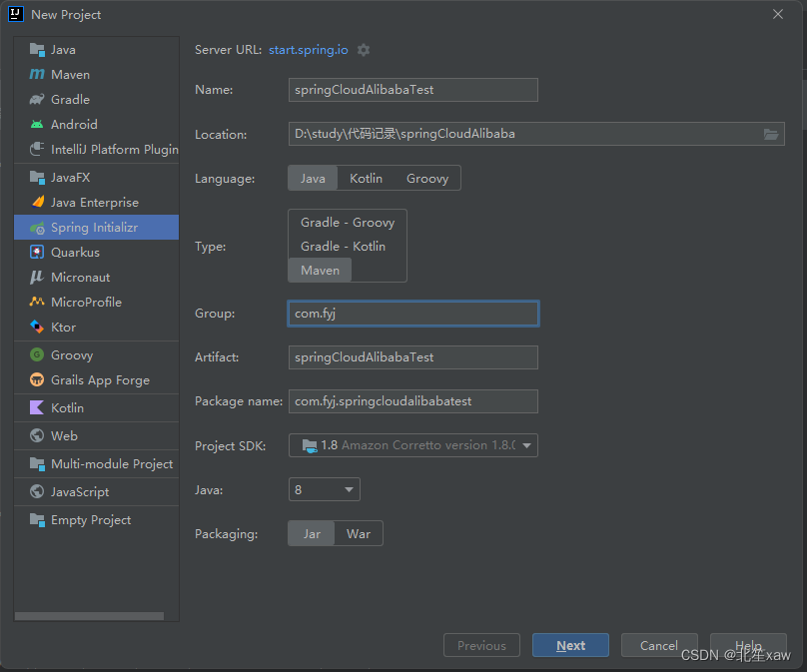Open start.spring.io server URL link
The image size is (807, 672).
click(309, 50)
